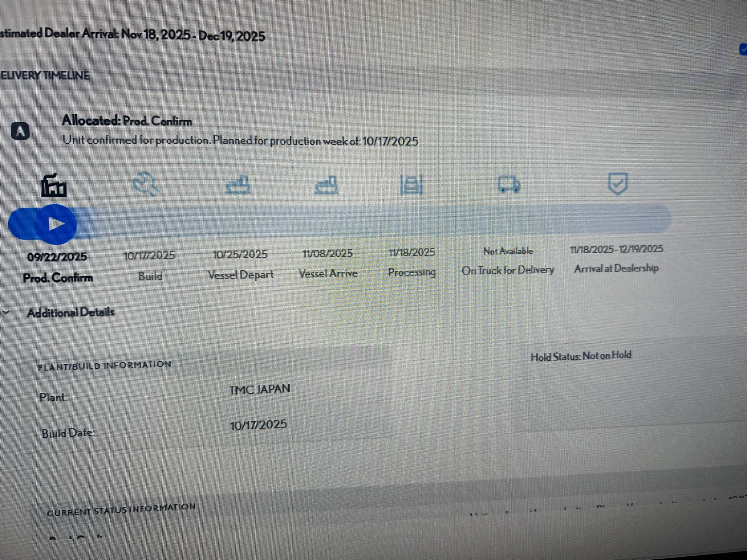
Task: Click the Processing stage icon
Action: click(412, 185)
